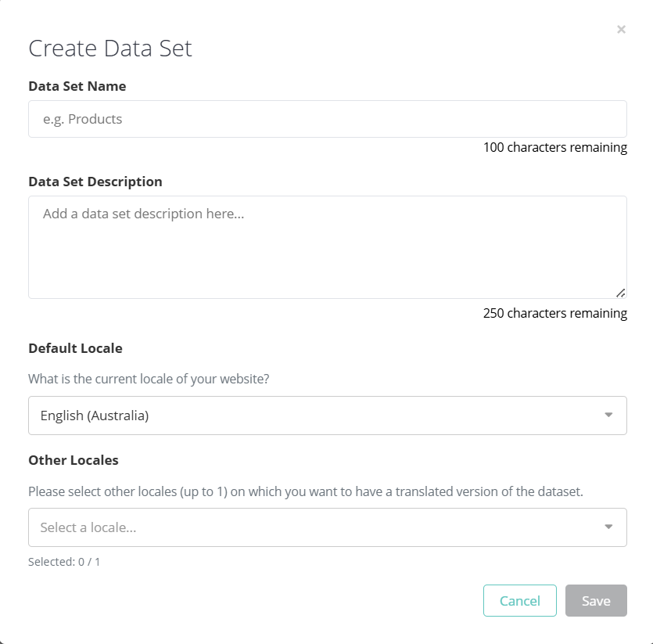
Task: Click the Default Locale heading
Action: [75, 348]
